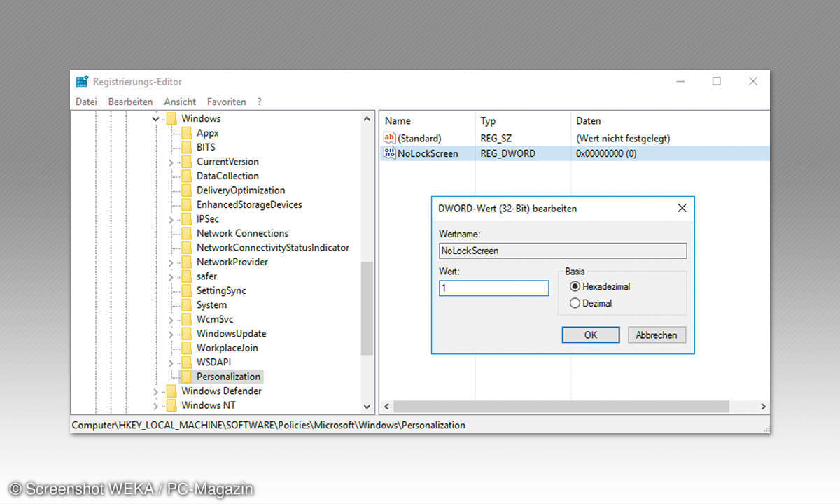840x504 pixels.
Task: Click the value pane scroll-right arrow
Action: click(x=763, y=406)
